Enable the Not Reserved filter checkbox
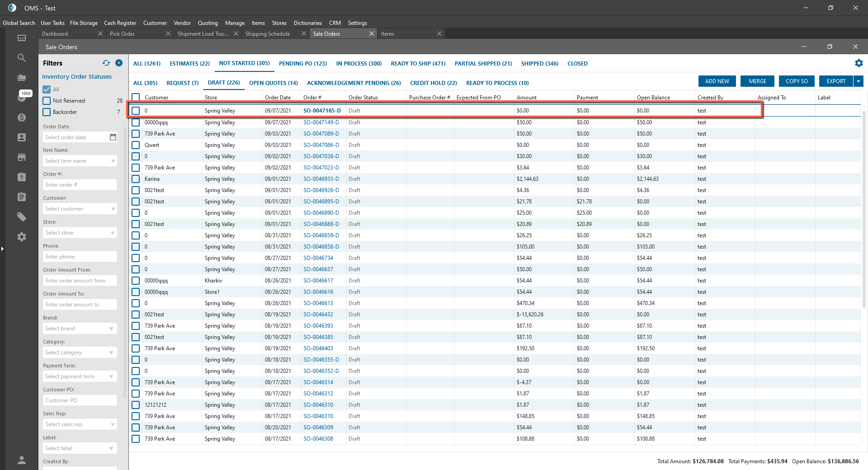The height and width of the screenshot is (470, 868). click(x=47, y=101)
